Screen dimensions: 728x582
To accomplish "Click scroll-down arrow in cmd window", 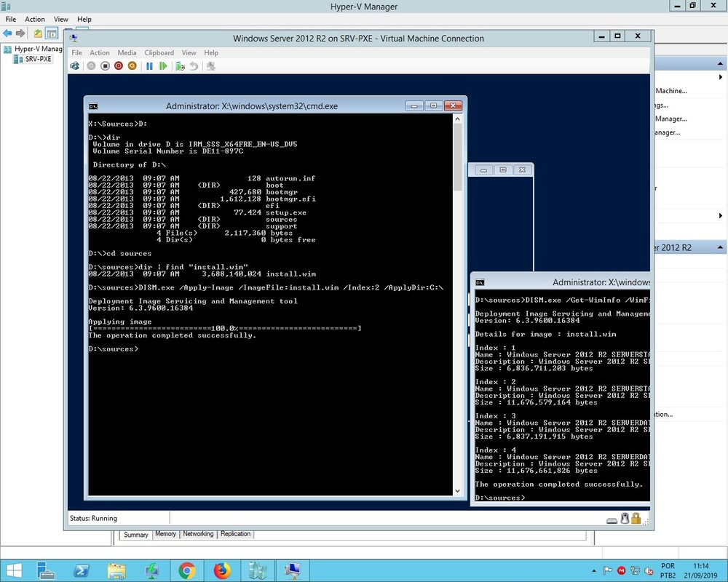I will pyautogui.click(x=457, y=490).
